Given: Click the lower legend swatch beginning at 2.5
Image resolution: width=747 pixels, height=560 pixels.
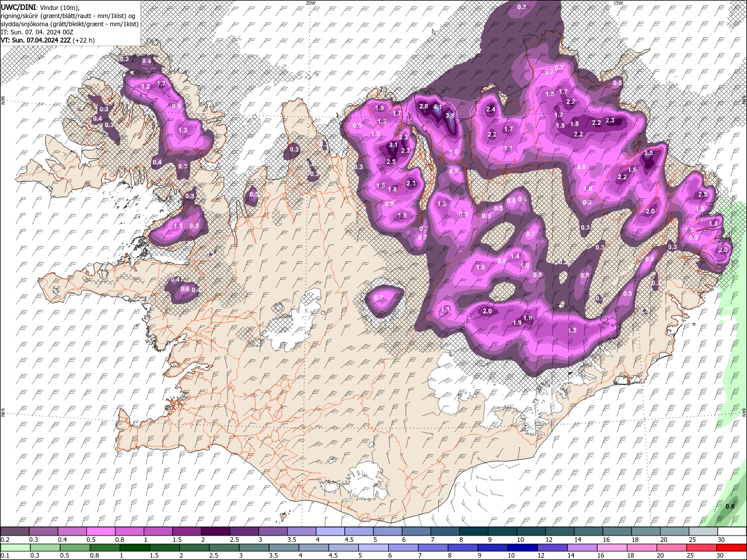Looking at the screenshot, I should coord(224,548).
